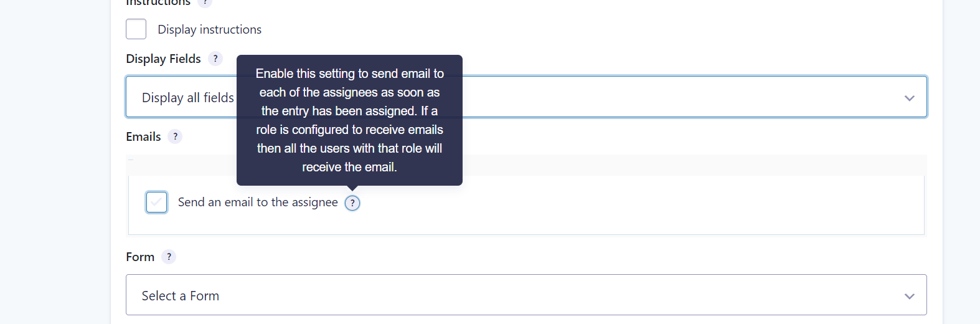Click the 'Emails' section label
The width and height of the screenshot is (980, 324).
143,136
